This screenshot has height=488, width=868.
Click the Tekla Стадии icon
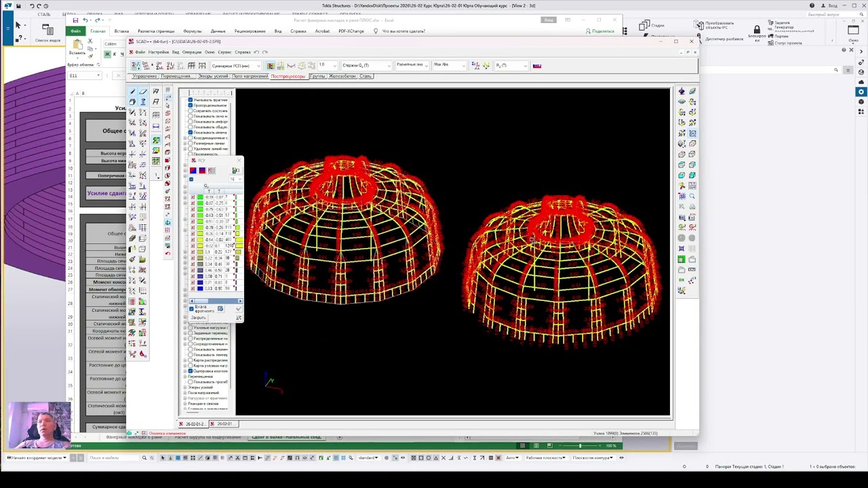click(644, 25)
